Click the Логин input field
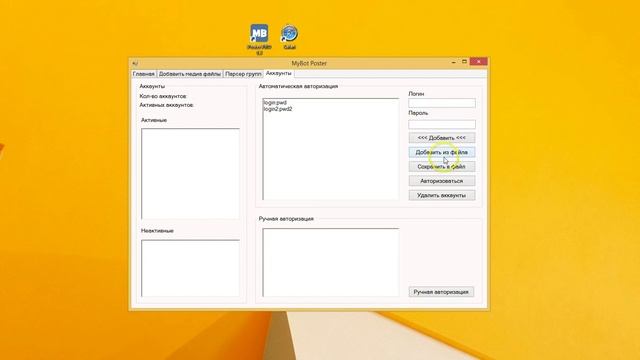This screenshot has width=640, height=360. tap(442, 103)
